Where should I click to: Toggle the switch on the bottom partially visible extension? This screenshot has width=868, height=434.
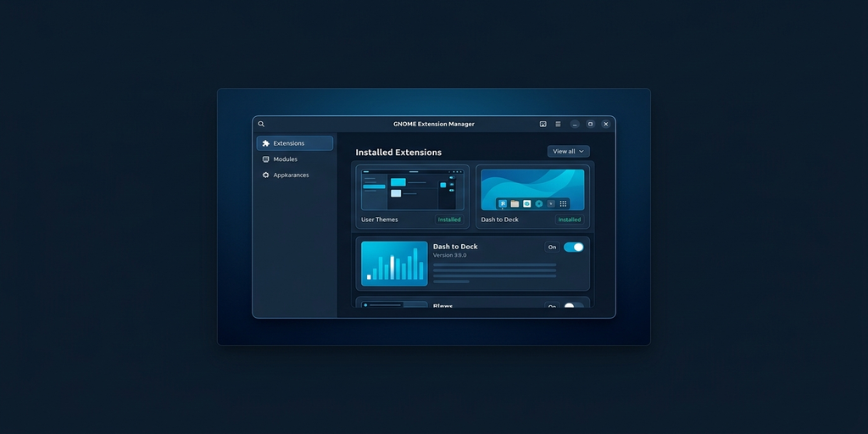pos(574,306)
